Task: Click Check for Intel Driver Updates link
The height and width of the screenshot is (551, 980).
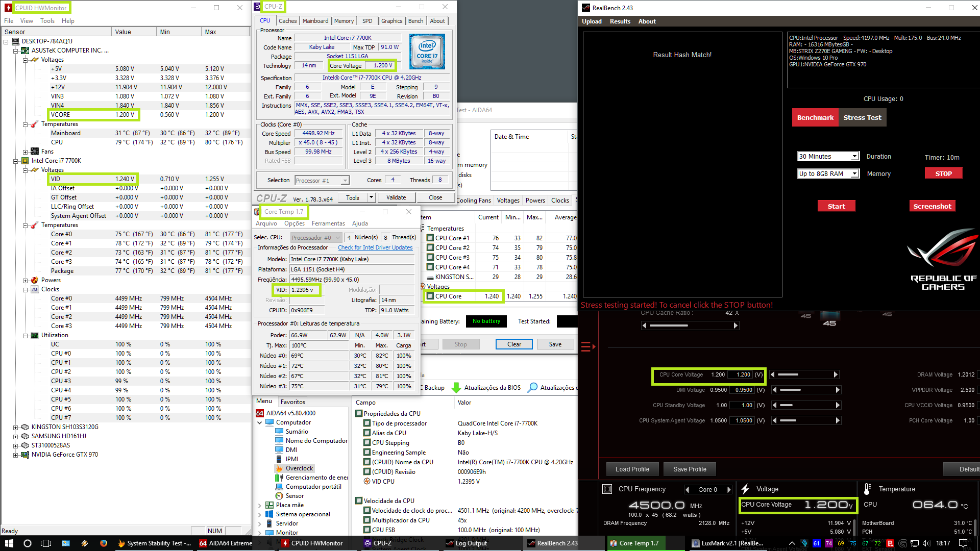Action: [375, 247]
